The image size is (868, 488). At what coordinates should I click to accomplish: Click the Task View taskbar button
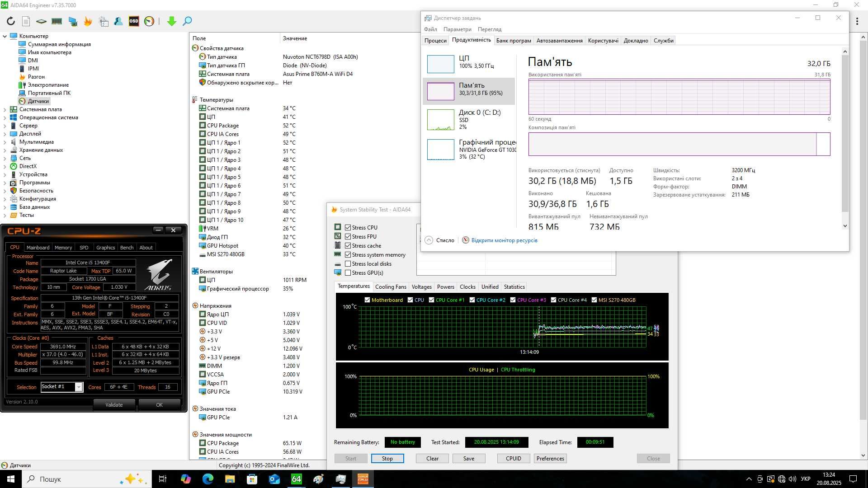(163, 479)
